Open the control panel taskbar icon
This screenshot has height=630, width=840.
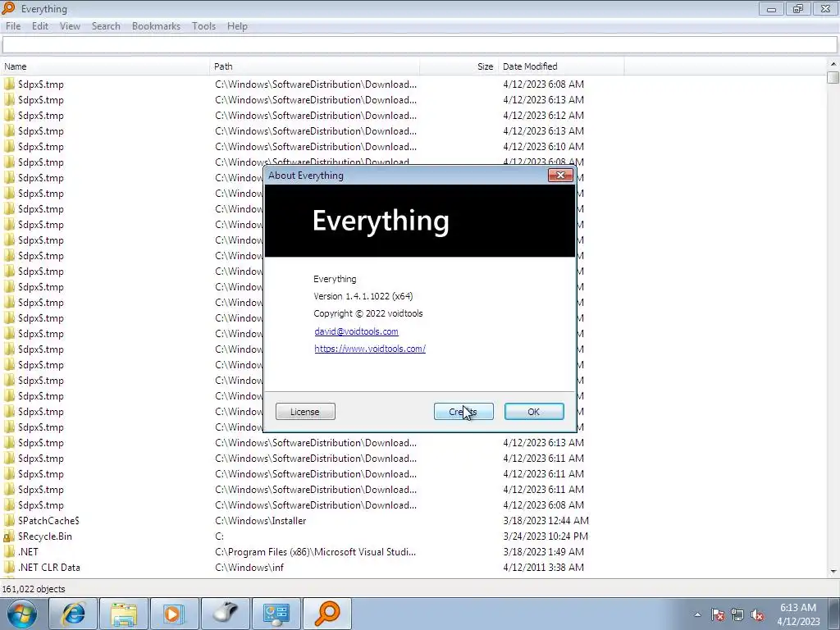coord(276,614)
